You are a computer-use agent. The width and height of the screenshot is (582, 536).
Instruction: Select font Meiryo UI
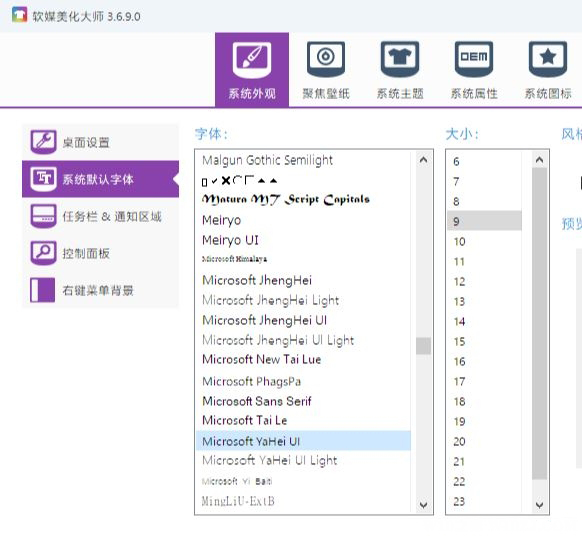tap(303, 240)
